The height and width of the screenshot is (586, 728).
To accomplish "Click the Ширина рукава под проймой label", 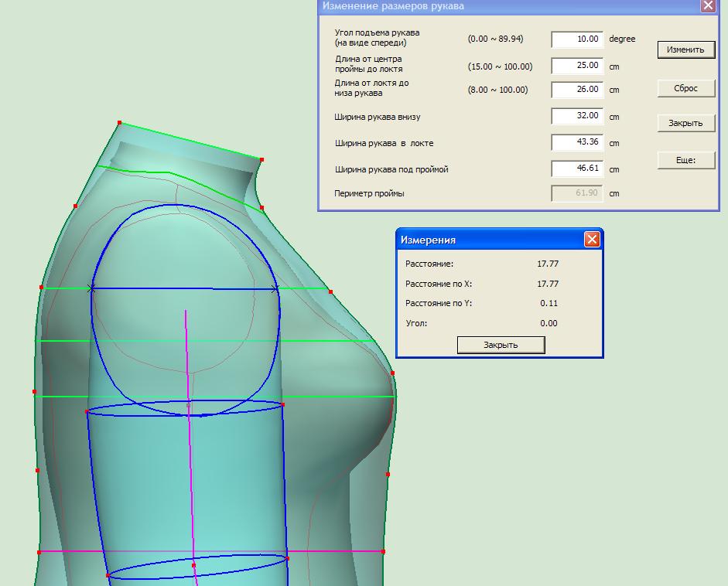I will [x=391, y=170].
